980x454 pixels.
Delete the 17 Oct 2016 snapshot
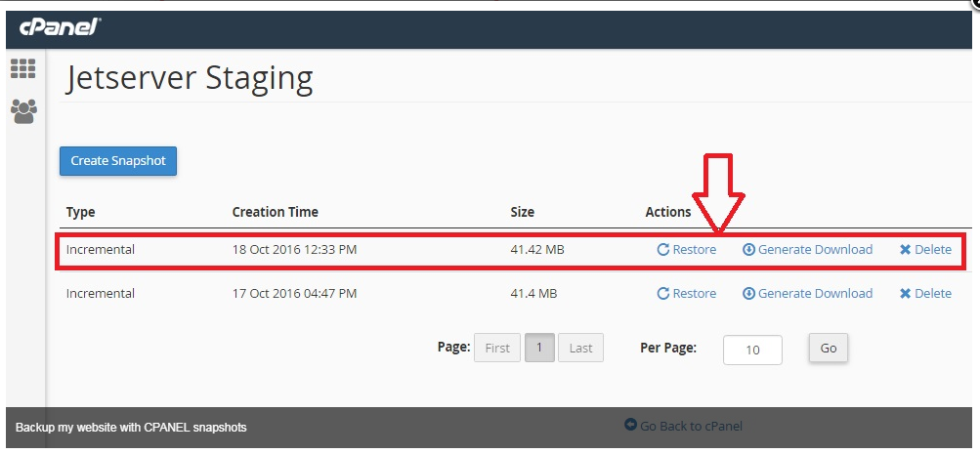pos(925,294)
